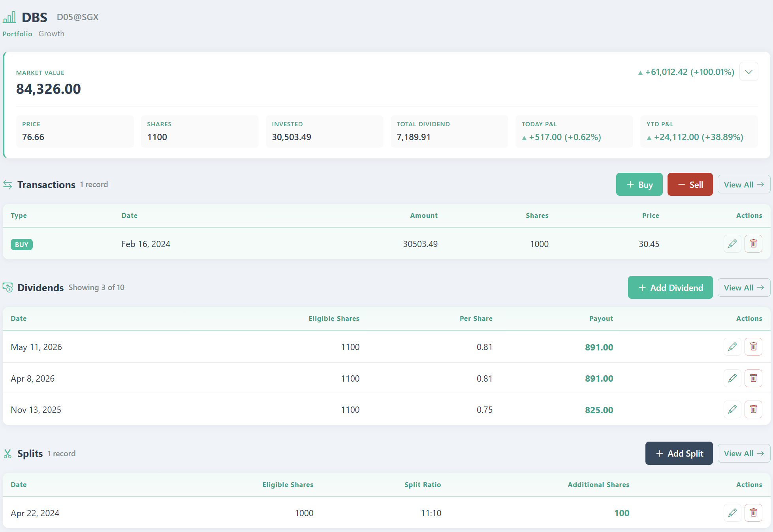Click the Per Share column header
773x532 pixels.
tap(476, 318)
